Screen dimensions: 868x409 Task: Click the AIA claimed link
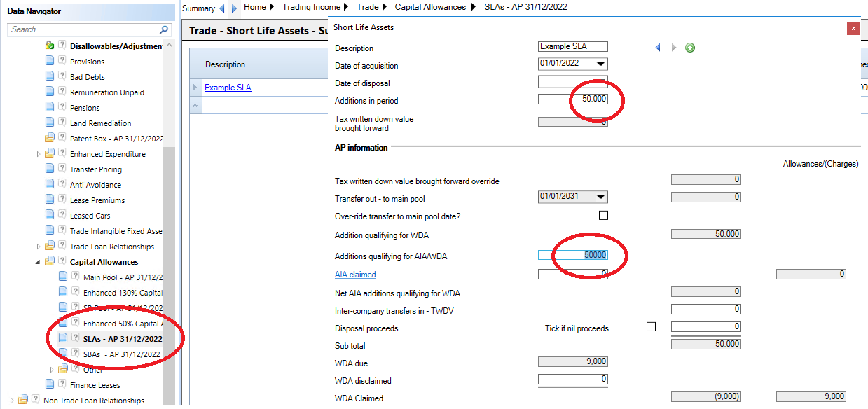coord(355,275)
